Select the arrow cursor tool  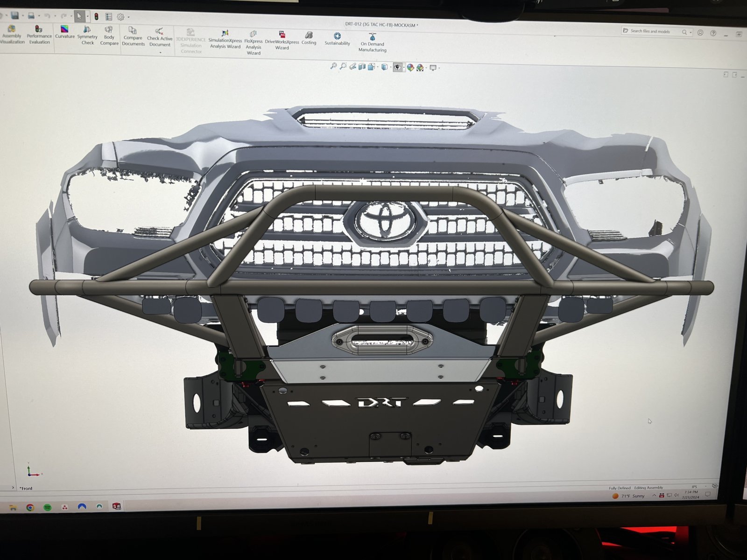pos(79,17)
